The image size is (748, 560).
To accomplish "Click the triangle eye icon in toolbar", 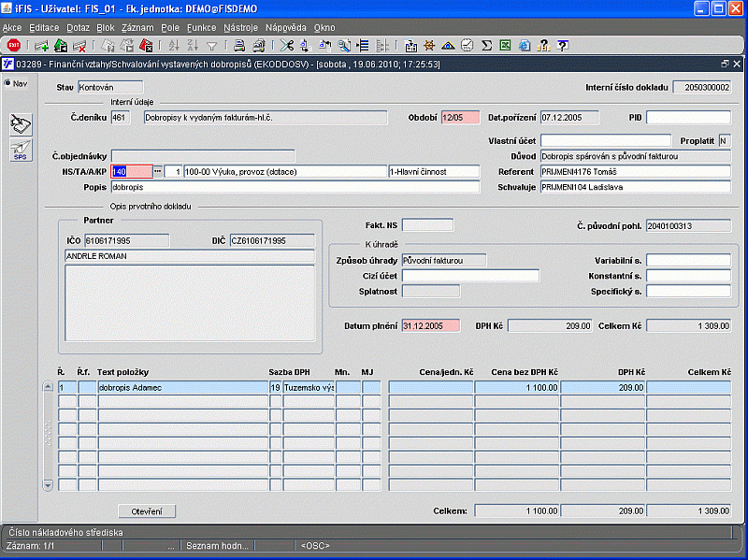I will 448,46.
